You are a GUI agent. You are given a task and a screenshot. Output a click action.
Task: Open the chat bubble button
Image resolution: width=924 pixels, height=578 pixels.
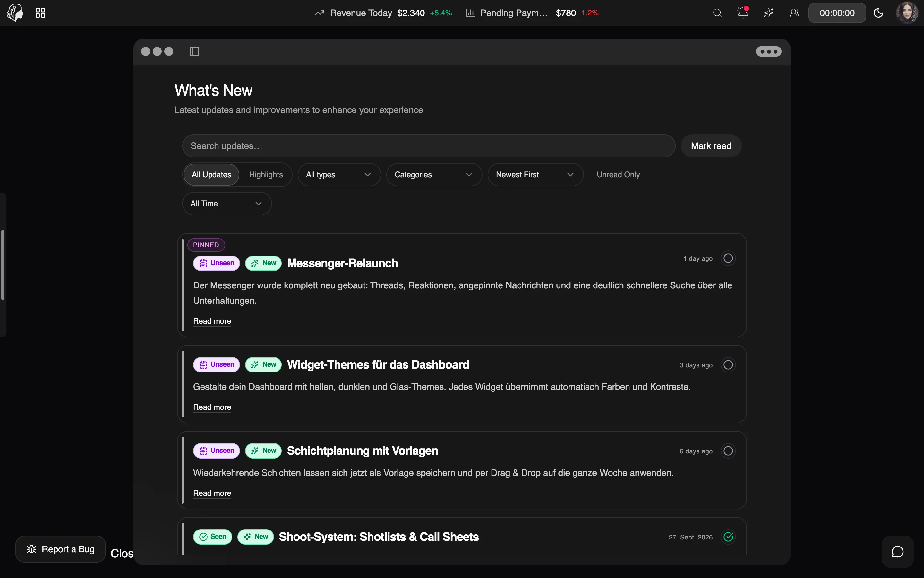coord(897,552)
